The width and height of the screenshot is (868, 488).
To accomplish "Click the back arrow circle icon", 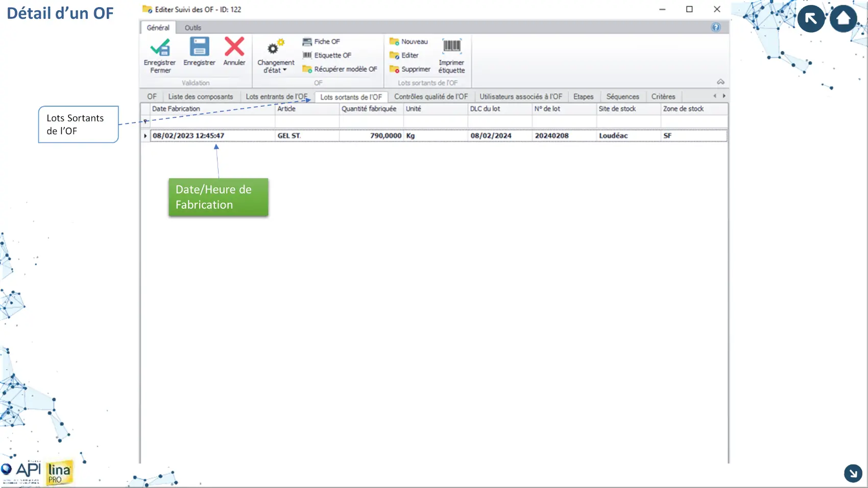I will (x=811, y=19).
